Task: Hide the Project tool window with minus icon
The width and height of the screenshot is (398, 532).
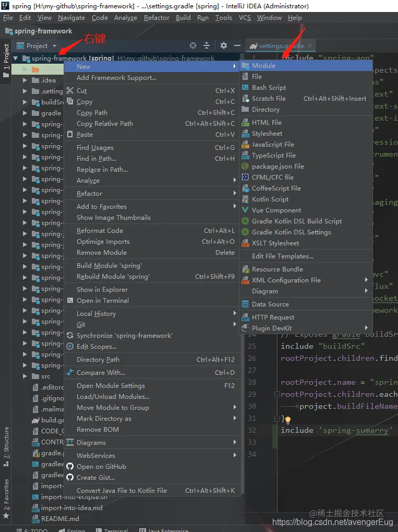Action: 237,45
